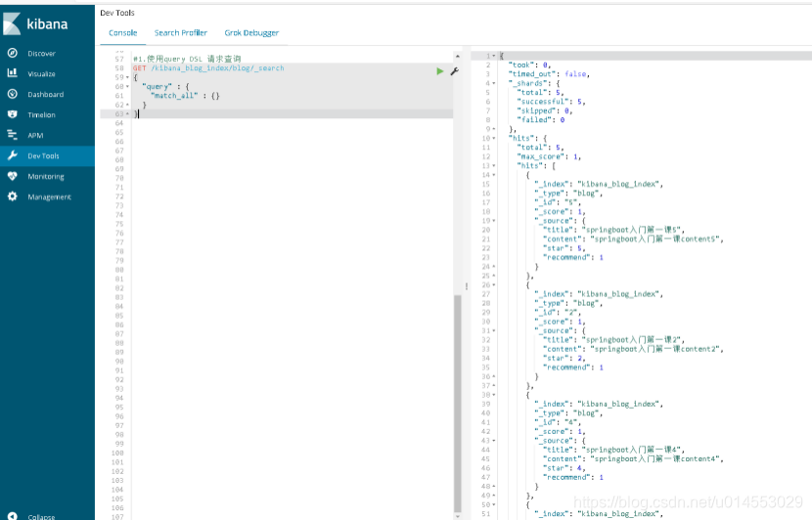812x520 pixels.
Task: Click the pane divider resize handle
Action: click(466, 286)
